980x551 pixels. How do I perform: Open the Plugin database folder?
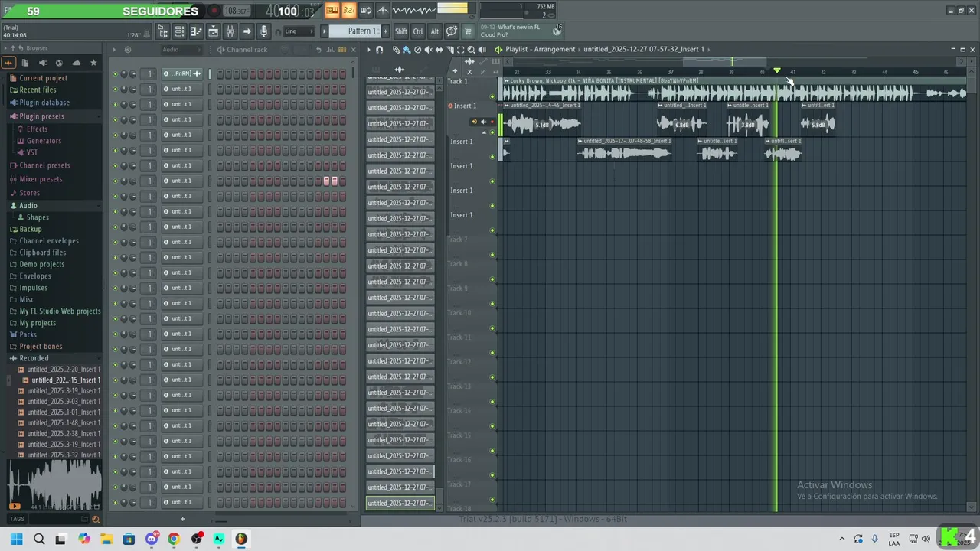point(44,103)
